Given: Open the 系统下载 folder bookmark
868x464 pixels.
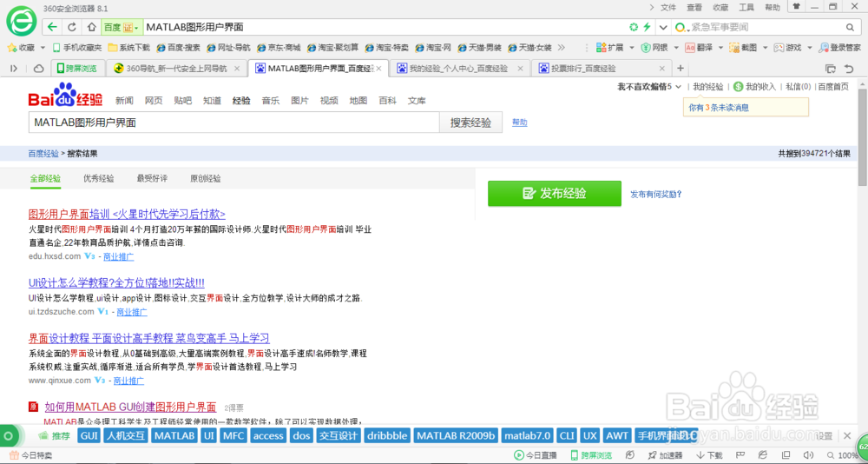Looking at the screenshot, I should tap(128, 48).
